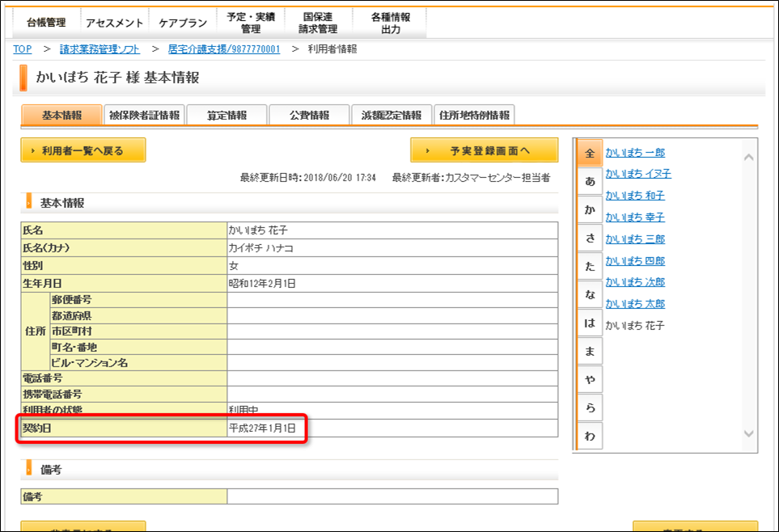Open user かいぽち イヌ子

[x=638, y=173]
